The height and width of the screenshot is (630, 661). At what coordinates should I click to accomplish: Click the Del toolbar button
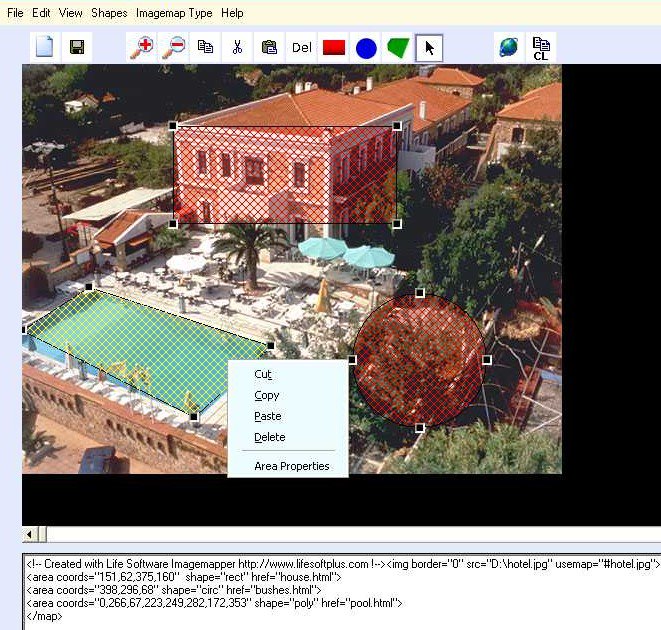tap(302, 47)
